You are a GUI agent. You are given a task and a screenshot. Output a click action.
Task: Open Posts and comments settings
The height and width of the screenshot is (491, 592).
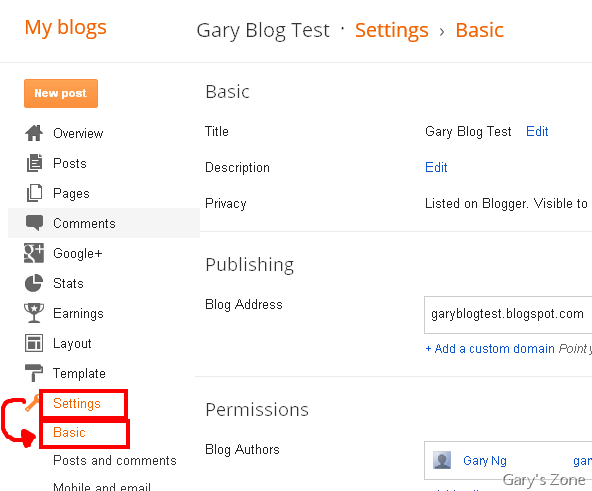click(115, 460)
